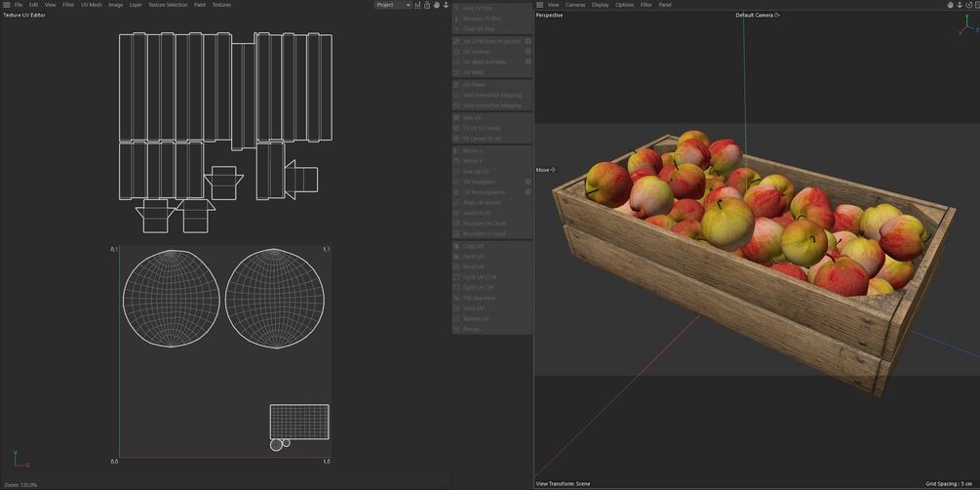Open the Image menu

[116, 4]
